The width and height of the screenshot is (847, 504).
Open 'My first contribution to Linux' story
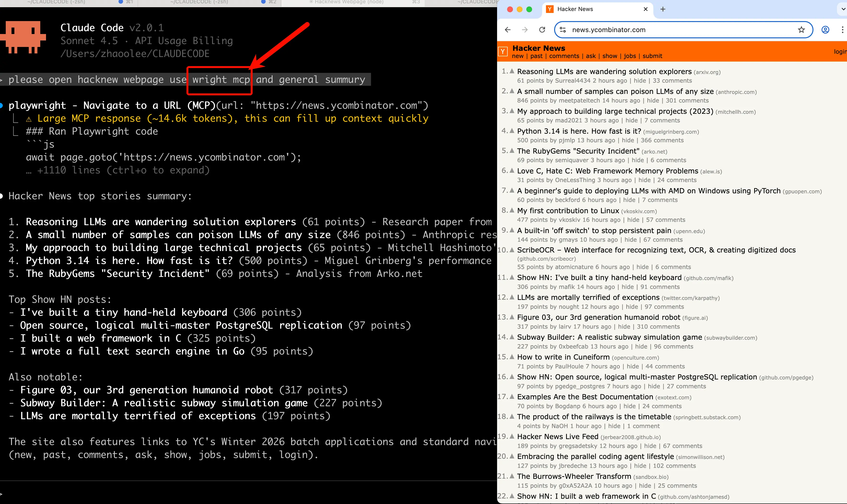(568, 211)
